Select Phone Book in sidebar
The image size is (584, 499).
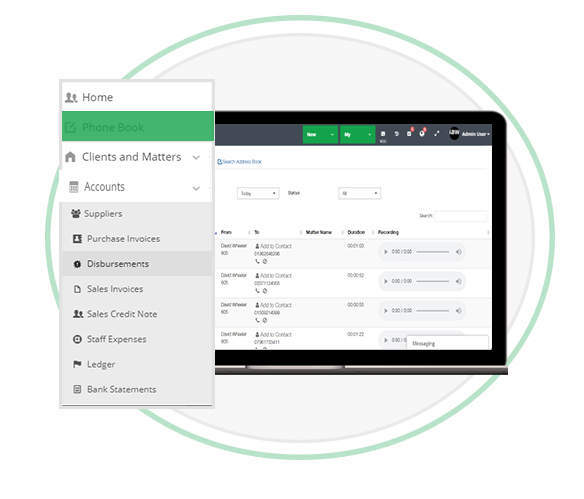(x=138, y=127)
